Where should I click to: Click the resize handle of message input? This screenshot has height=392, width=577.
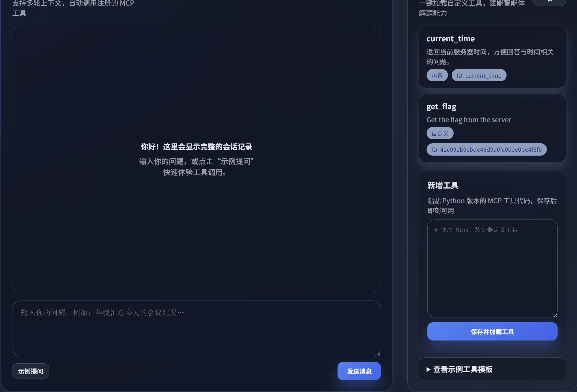[x=379, y=354]
